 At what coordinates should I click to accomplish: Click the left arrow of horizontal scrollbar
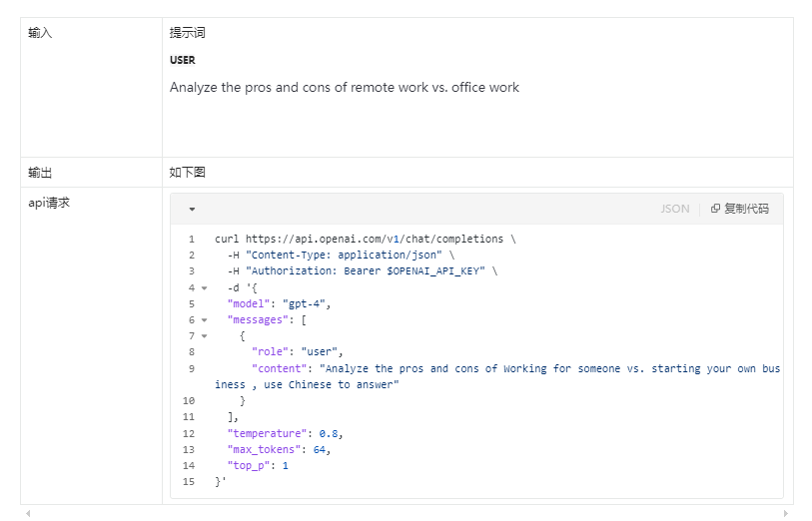[28, 513]
